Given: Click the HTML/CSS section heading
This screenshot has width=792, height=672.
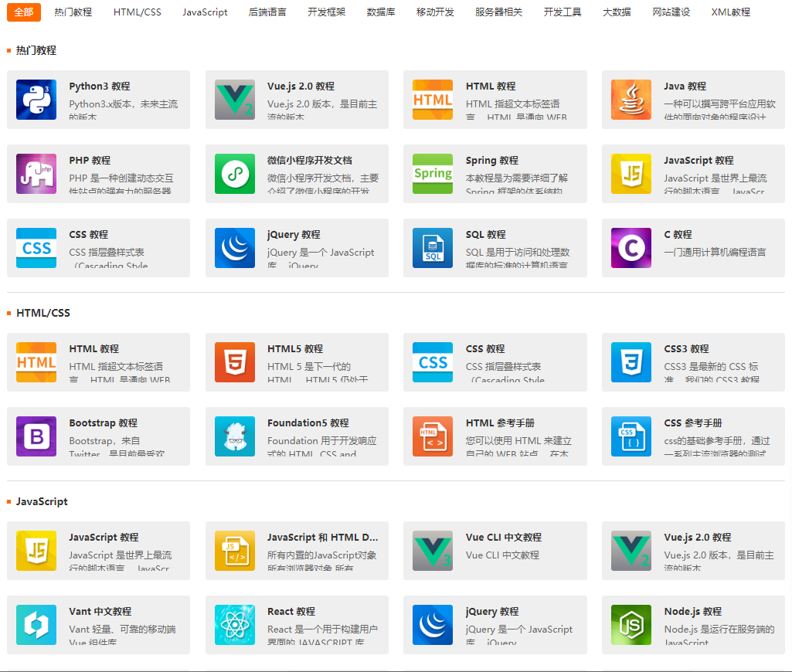Looking at the screenshot, I should tap(43, 313).
